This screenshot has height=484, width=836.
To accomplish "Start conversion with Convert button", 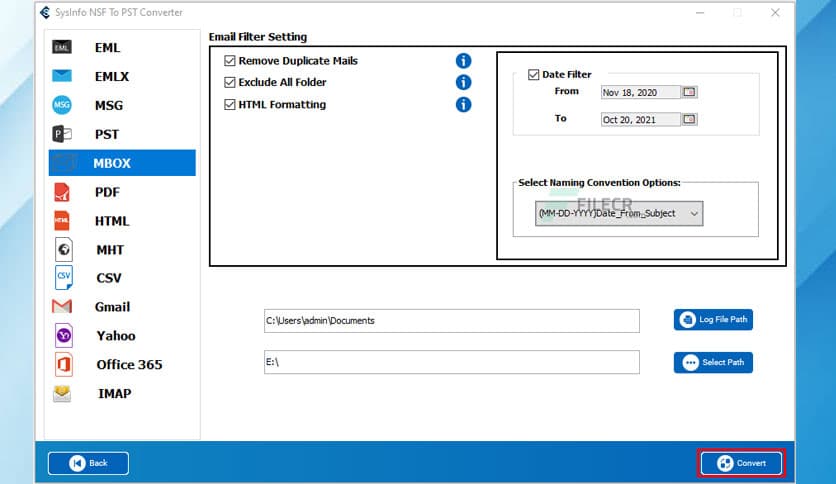I will pyautogui.click(x=741, y=463).
